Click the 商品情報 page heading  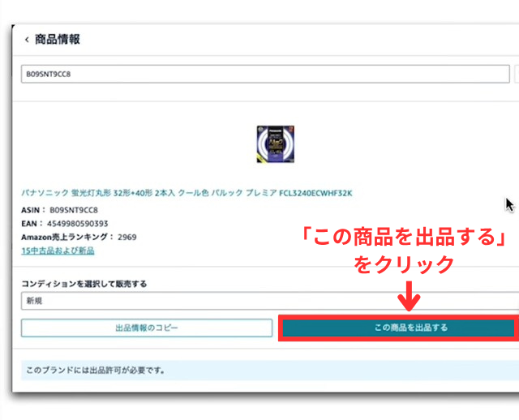coord(58,40)
